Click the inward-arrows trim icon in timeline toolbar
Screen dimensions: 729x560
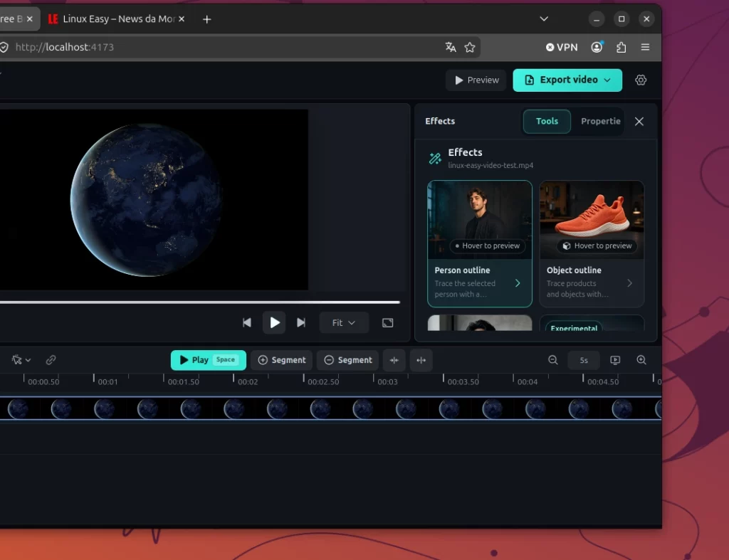pyautogui.click(x=394, y=360)
